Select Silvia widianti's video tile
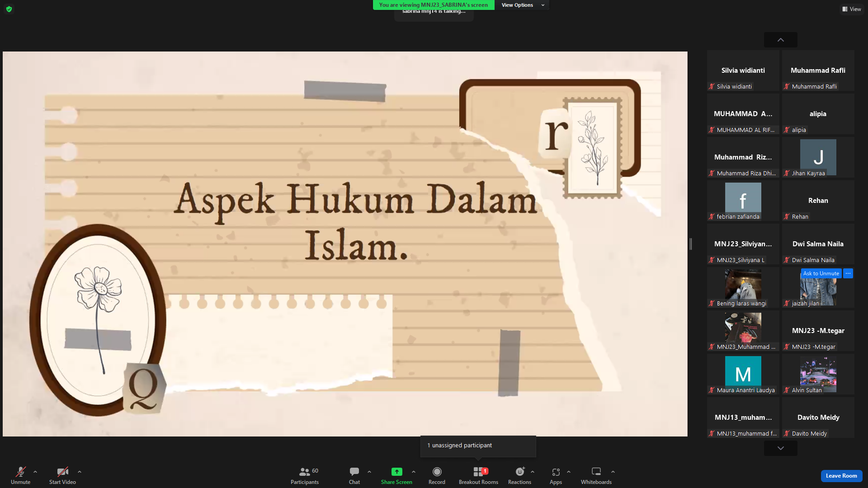Viewport: 868px width, 488px height. point(743,70)
